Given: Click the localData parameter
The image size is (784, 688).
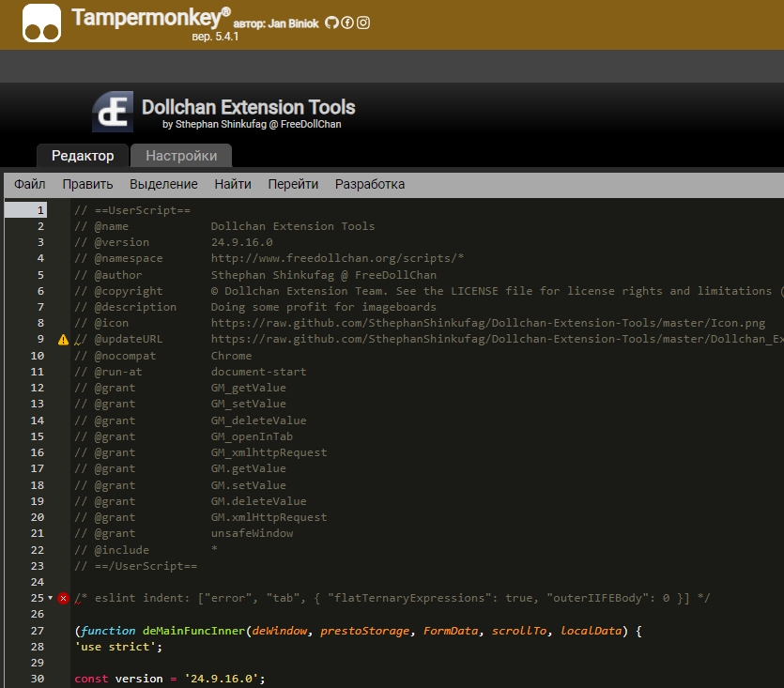Looking at the screenshot, I should pos(591,631).
